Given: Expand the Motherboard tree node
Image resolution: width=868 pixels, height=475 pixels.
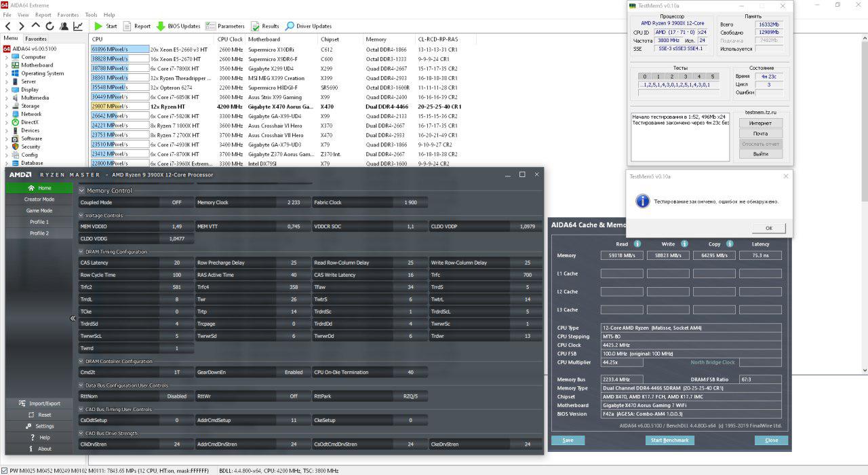Looking at the screenshot, I should click(7, 65).
